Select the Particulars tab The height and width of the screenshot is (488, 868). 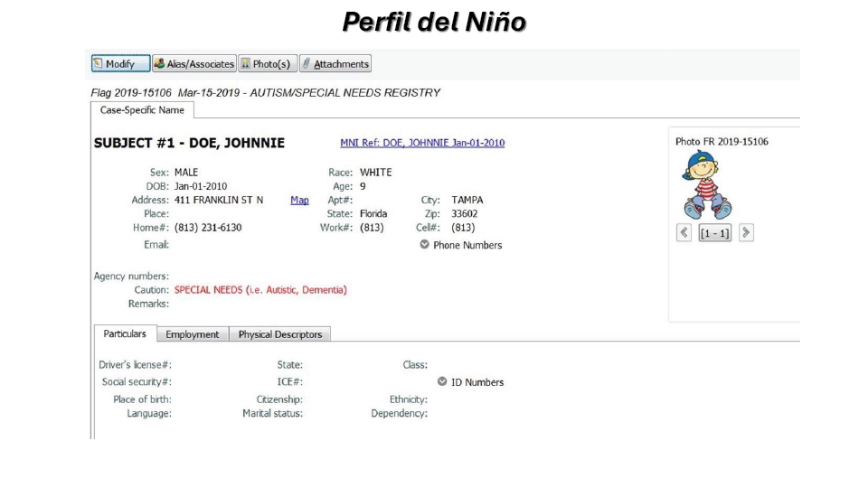[125, 333]
